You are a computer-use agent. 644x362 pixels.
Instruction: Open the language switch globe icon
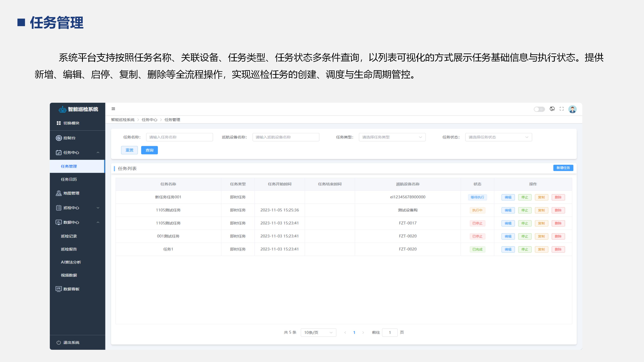[x=552, y=109]
